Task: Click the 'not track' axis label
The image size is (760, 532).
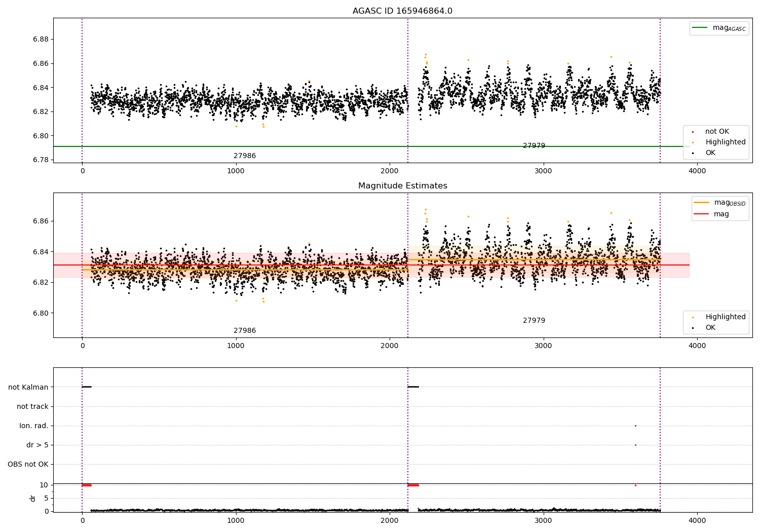Action: pos(32,407)
